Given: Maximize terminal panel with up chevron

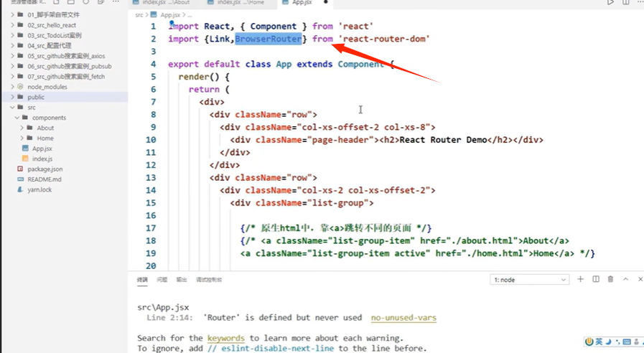Looking at the screenshot, I should 625,279.
